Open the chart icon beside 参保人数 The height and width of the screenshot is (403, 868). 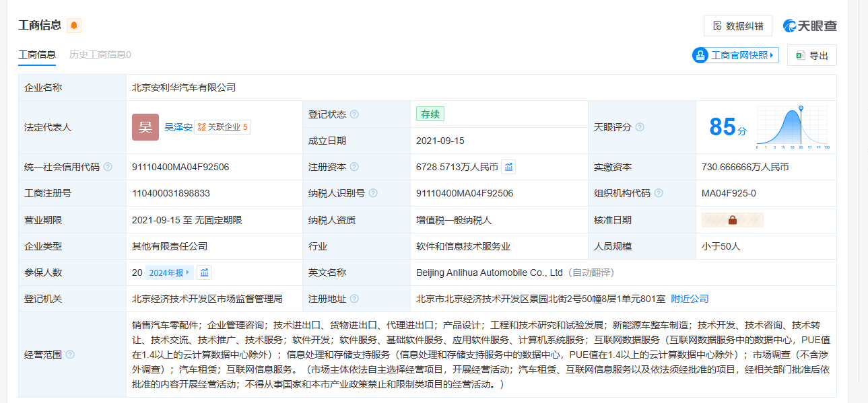[205, 272]
